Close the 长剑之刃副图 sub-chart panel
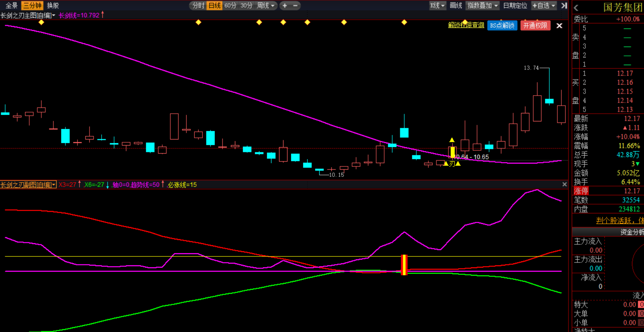This screenshot has height=332, width=644. click(x=565, y=184)
